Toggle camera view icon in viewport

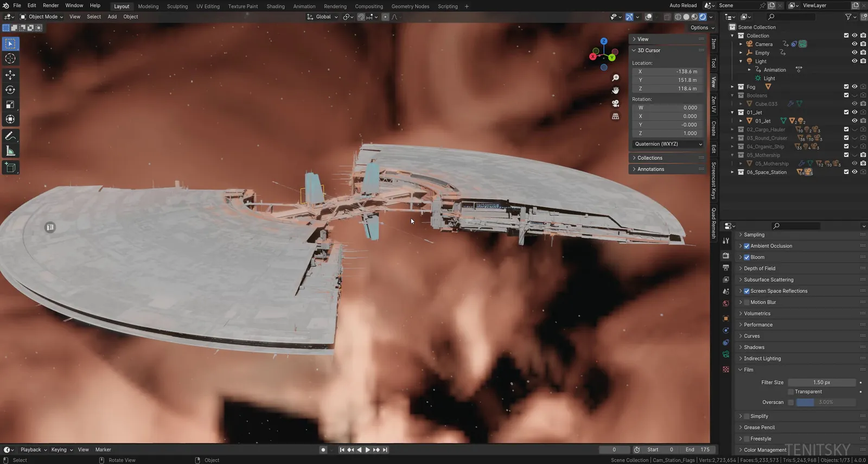coord(615,103)
